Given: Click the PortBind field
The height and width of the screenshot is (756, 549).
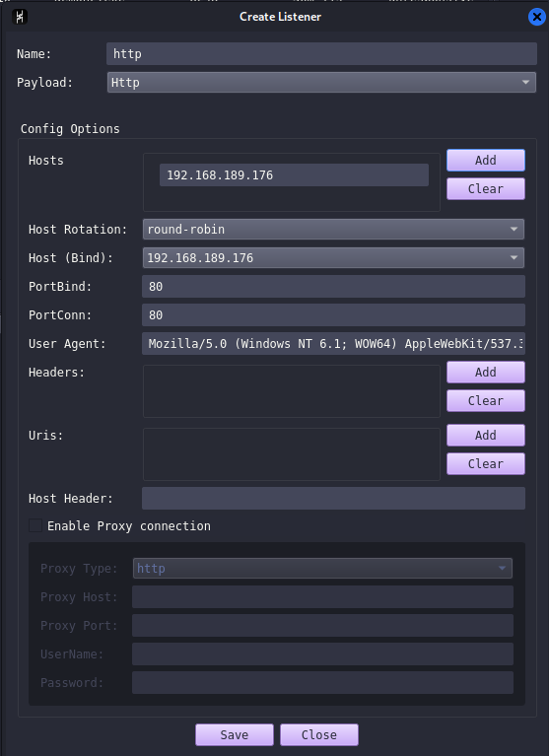Looking at the screenshot, I should 333,287.
